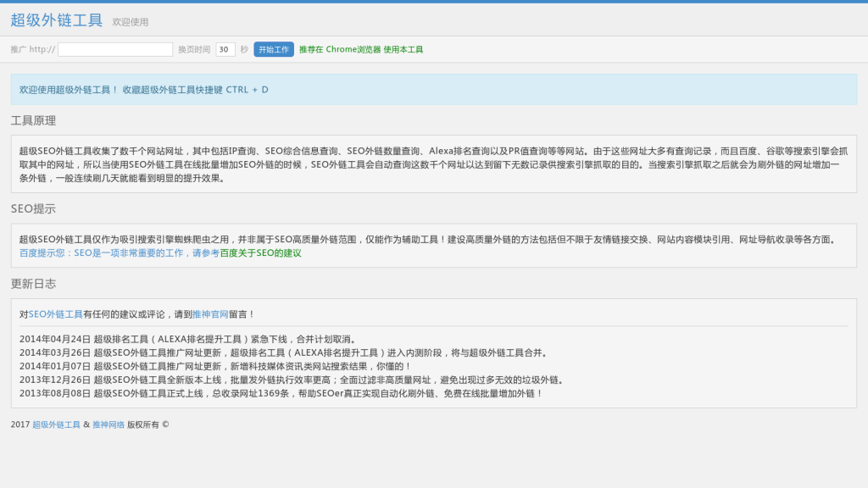868x488 pixels.
Task: Click the 换页时间 seconds input showing 30
Action: (x=225, y=49)
